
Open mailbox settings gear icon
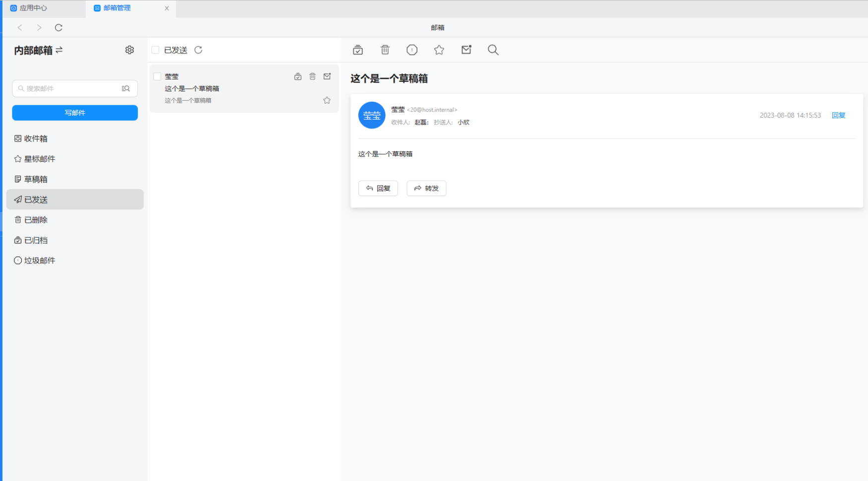pyautogui.click(x=130, y=50)
